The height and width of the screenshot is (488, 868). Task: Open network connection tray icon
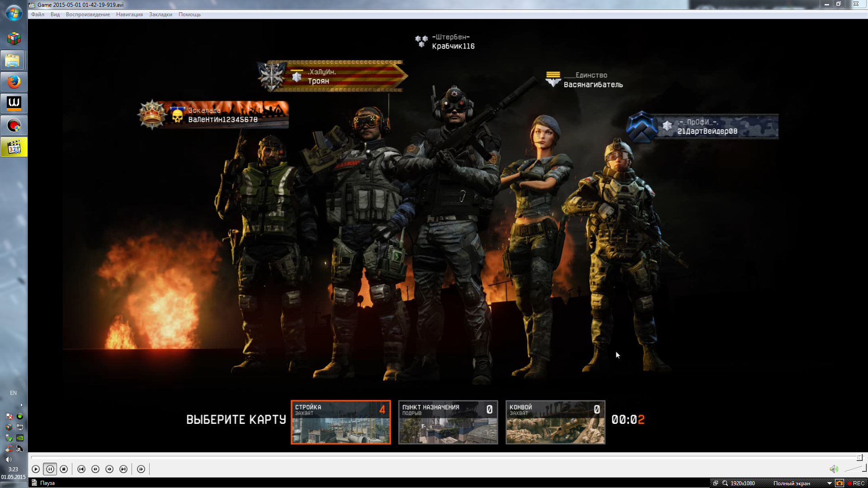coord(19,427)
